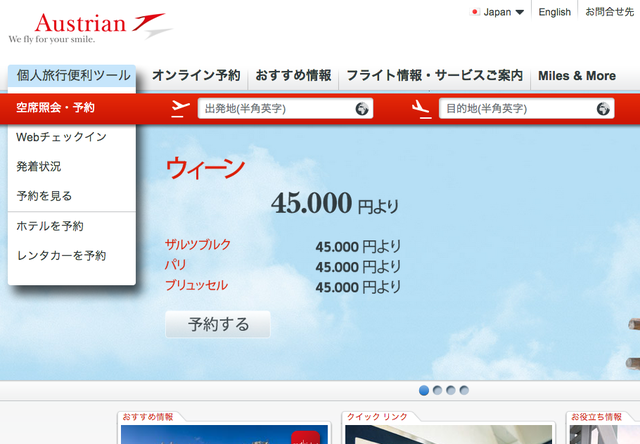640x444 pixels.
Task: Open ザルツブルク fare link
Action: 198,244
